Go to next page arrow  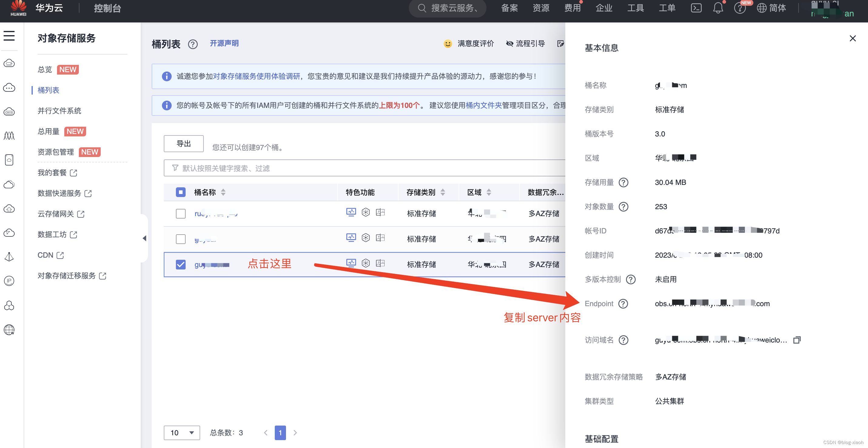pyautogui.click(x=295, y=433)
